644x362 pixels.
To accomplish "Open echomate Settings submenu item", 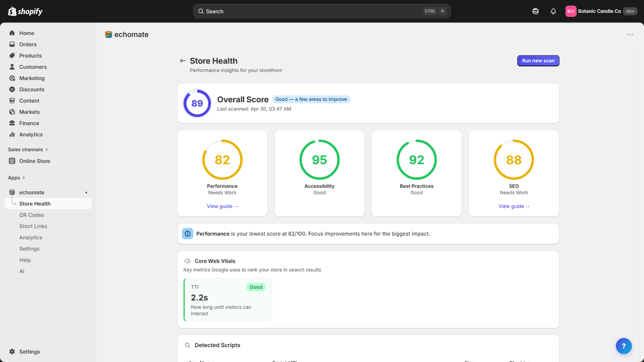I will pos(29,249).
